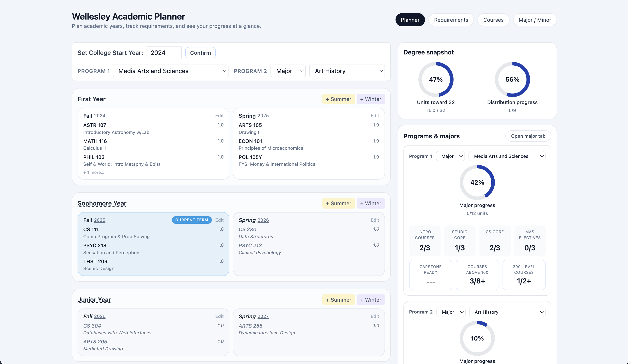The height and width of the screenshot is (364, 628).
Task: Switch to the Courses tab
Action: (x=493, y=20)
